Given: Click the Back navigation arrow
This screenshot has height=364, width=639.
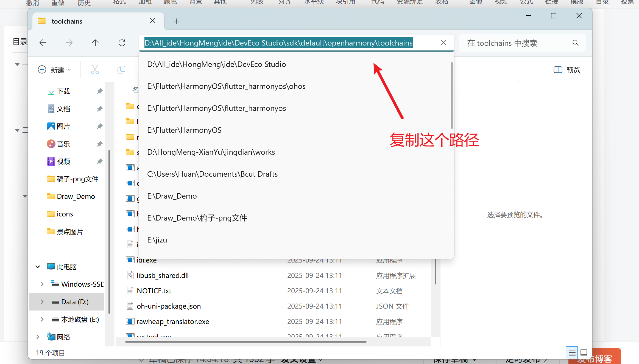Looking at the screenshot, I should 43,43.
